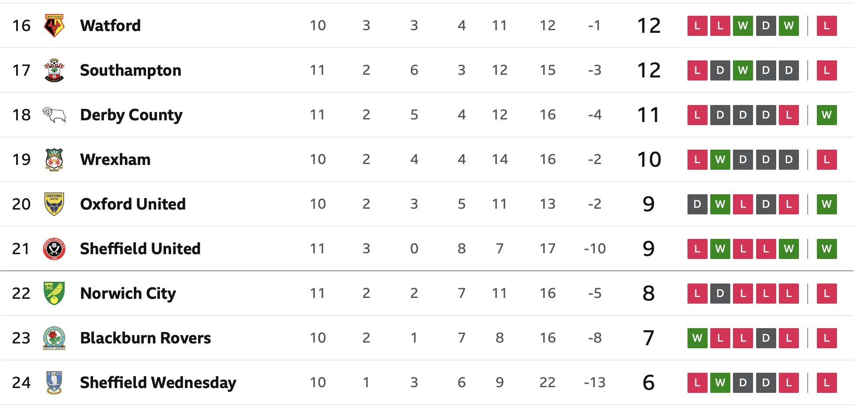This screenshot has width=868, height=413.
Task: Open the Watford team link
Action: tap(110, 26)
